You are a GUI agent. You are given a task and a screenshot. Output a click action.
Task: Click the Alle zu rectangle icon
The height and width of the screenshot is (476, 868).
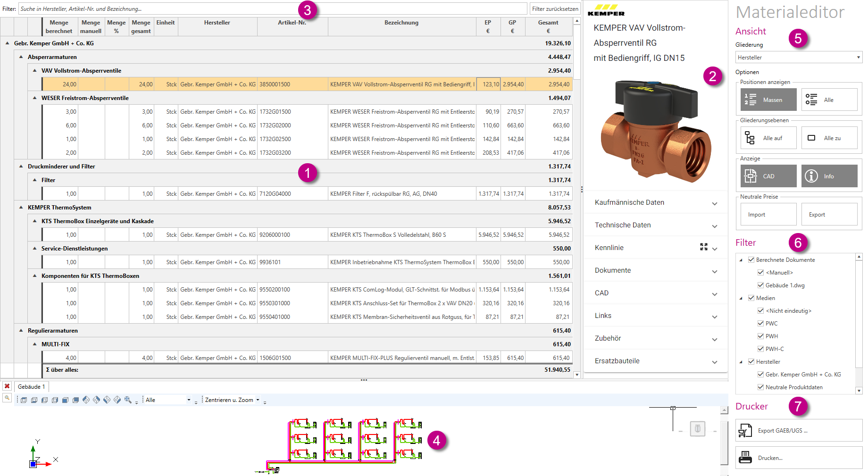(x=811, y=138)
